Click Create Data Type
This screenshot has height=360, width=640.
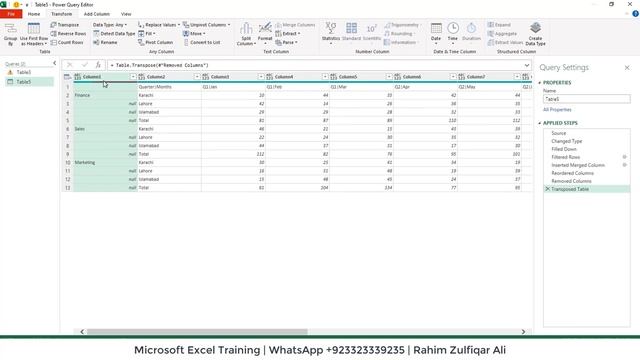pos(536,34)
